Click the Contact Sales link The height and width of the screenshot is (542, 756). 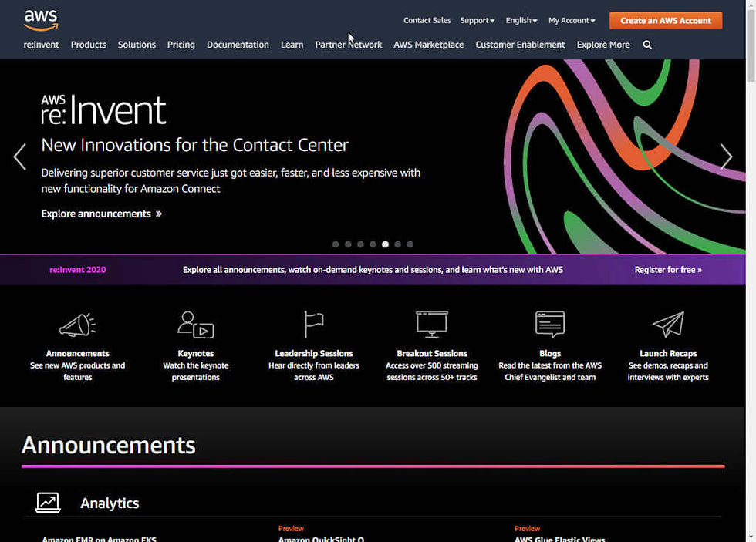tap(427, 20)
